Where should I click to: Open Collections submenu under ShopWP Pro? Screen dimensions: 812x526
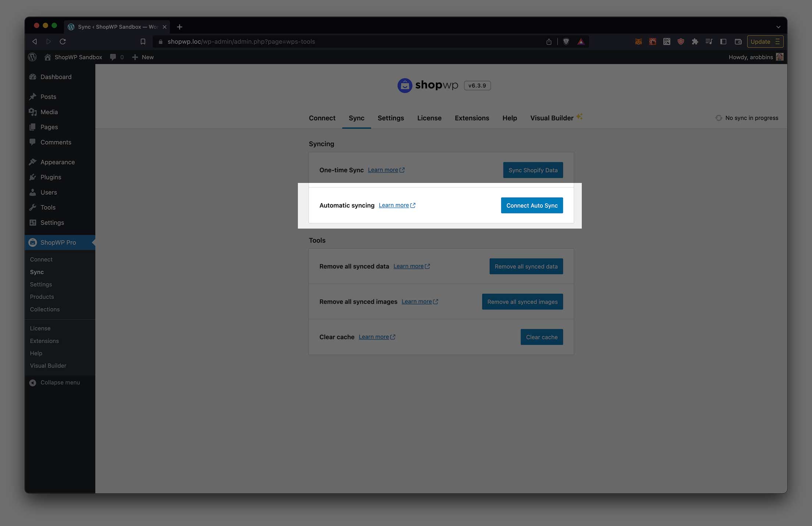45,309
